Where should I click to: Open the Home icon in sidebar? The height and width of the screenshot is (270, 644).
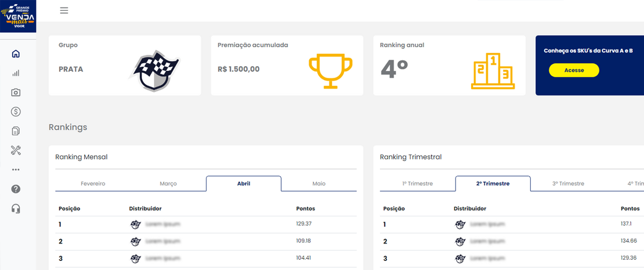16,54
